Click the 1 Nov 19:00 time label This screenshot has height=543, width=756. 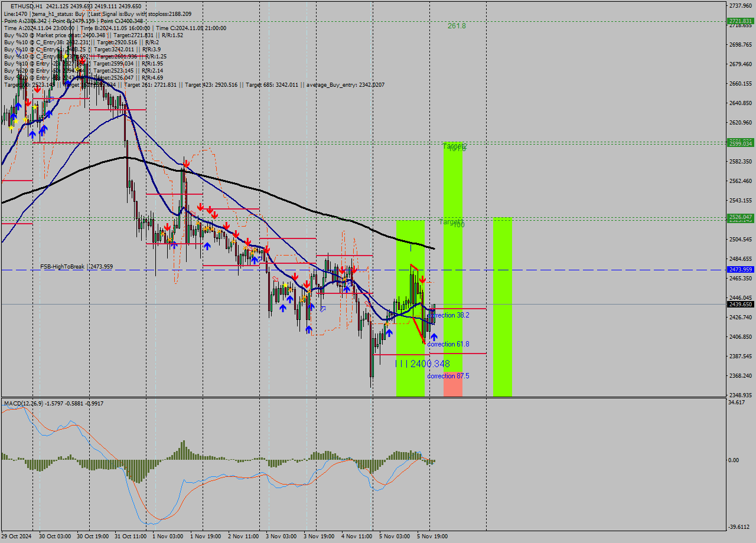coord(205,537)
